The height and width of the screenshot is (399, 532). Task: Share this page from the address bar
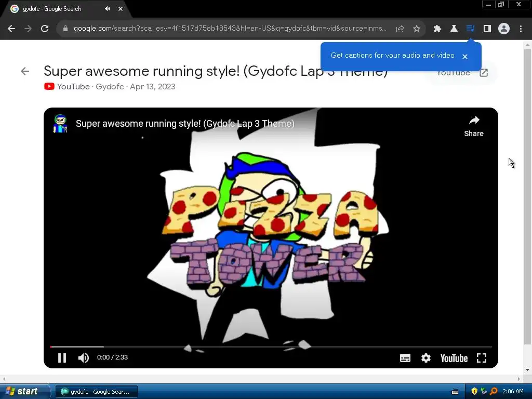coord(400,29)
